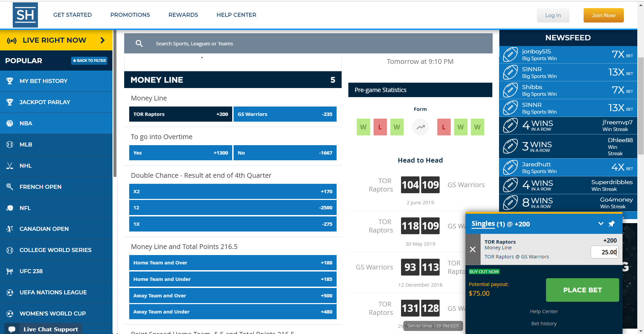Click the NHL hockey stick icon
Image resolution: width=644 pixels, height=334 pixels.
[10, 166]
